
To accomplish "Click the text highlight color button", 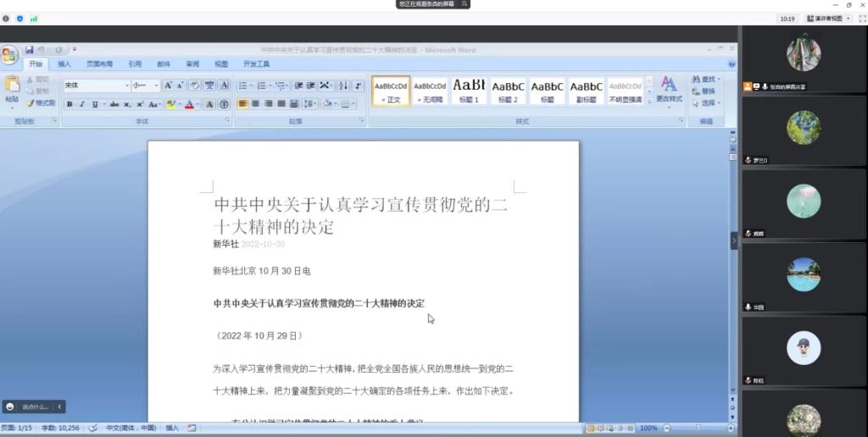I will coord(170,104).
